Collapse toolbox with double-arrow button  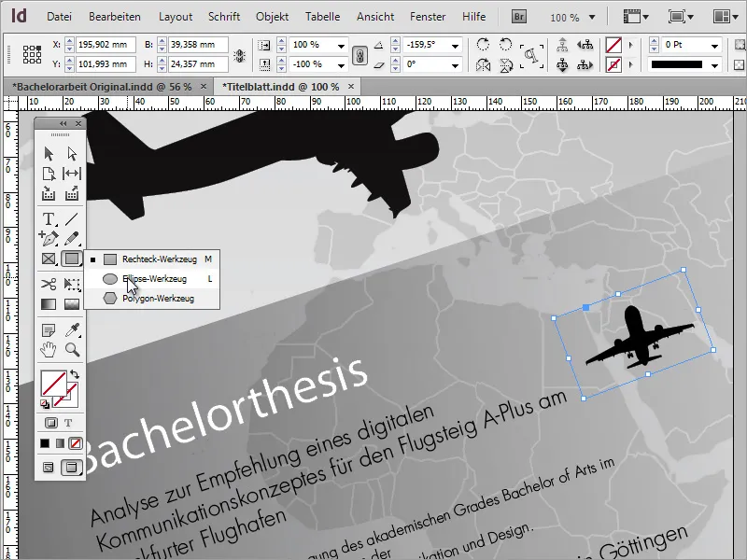pos(63,123)
